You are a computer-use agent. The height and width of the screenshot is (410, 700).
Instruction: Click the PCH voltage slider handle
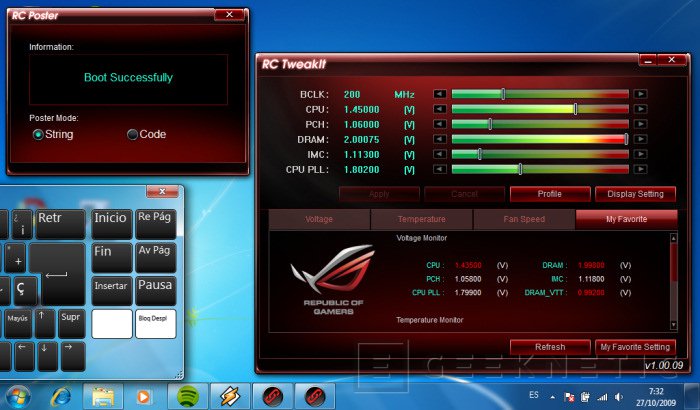(x=490, y=124)
